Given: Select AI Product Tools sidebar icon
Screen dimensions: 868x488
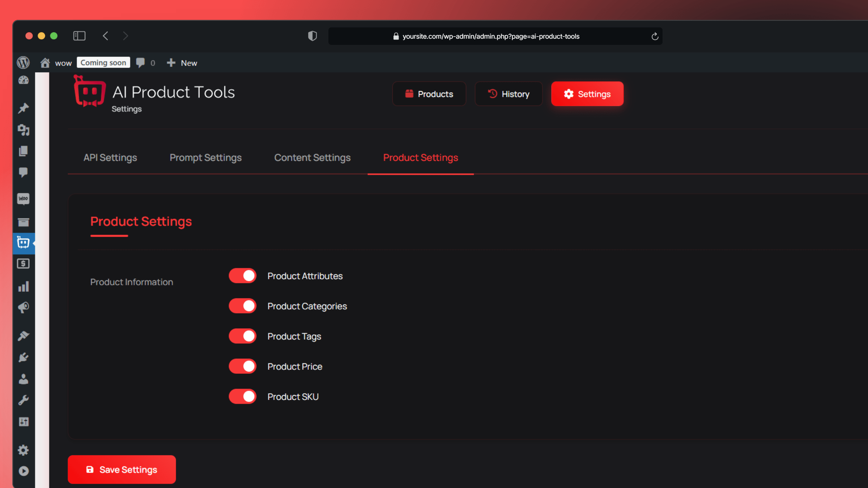Looking at the screenshot, I should 24,243.
